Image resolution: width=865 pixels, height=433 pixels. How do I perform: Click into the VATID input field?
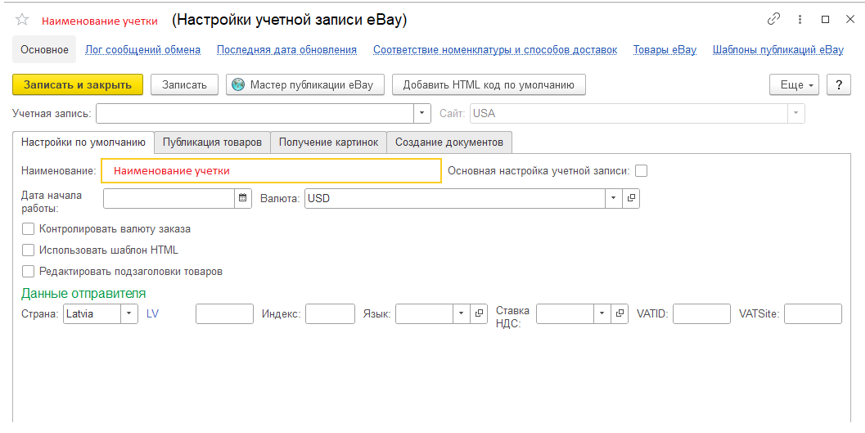pos(701,313)
